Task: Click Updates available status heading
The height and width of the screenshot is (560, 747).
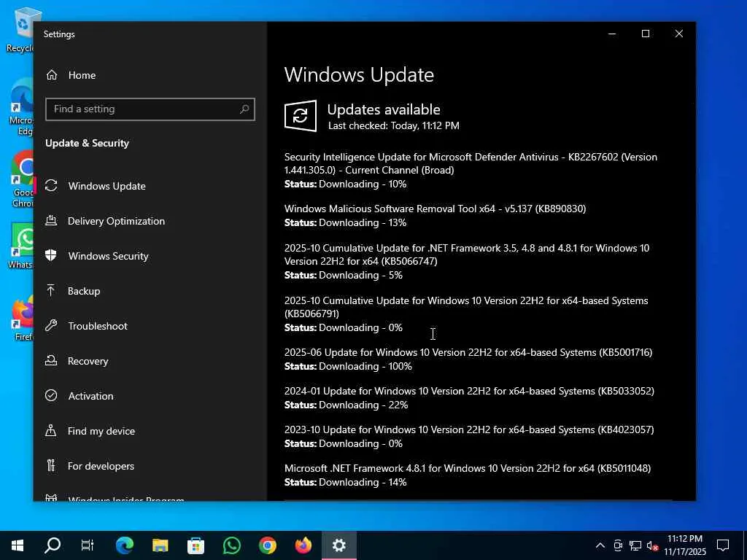Action: pos(384,109)
